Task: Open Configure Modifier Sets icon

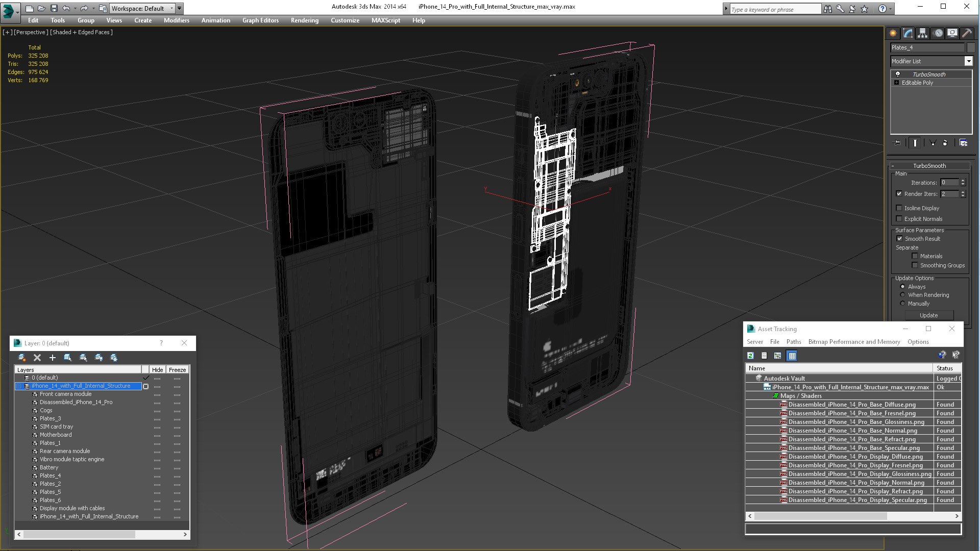Action: (963, 143)
